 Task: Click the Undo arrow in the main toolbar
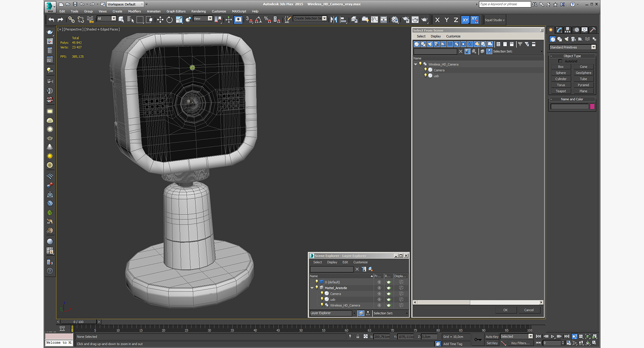tap(51, 20)
